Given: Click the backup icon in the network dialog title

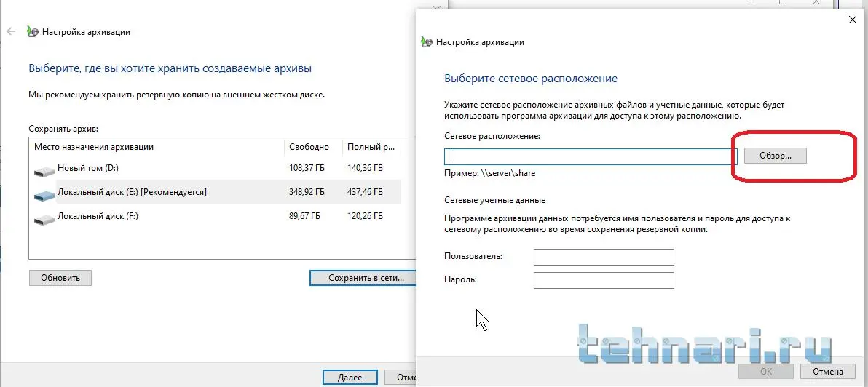Looking at the screenshot, I should [427, 42].
